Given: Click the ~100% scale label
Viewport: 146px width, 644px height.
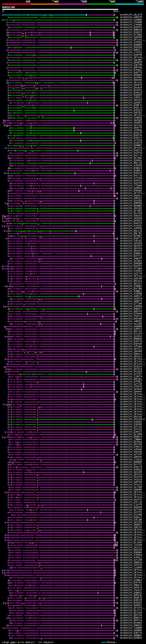Looking at the screenshot, I should point(140,2).
